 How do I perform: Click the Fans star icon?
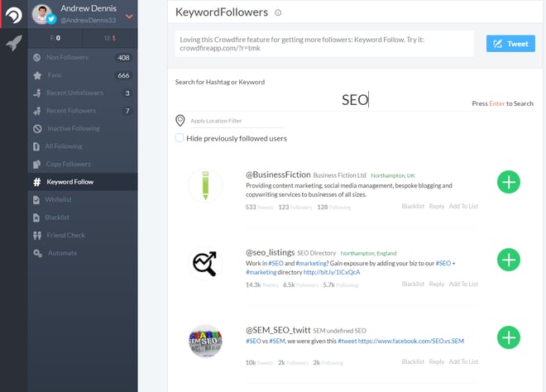click(37, 75)
